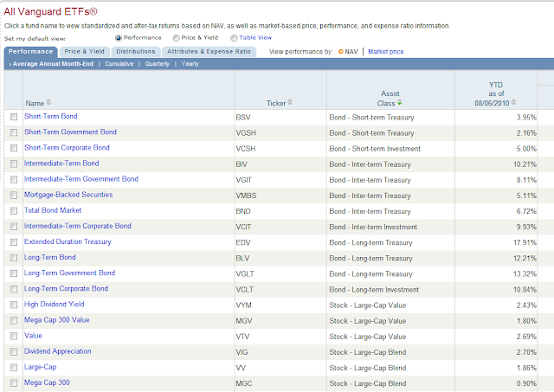Open the Distributions tab

tap(136, 52)
